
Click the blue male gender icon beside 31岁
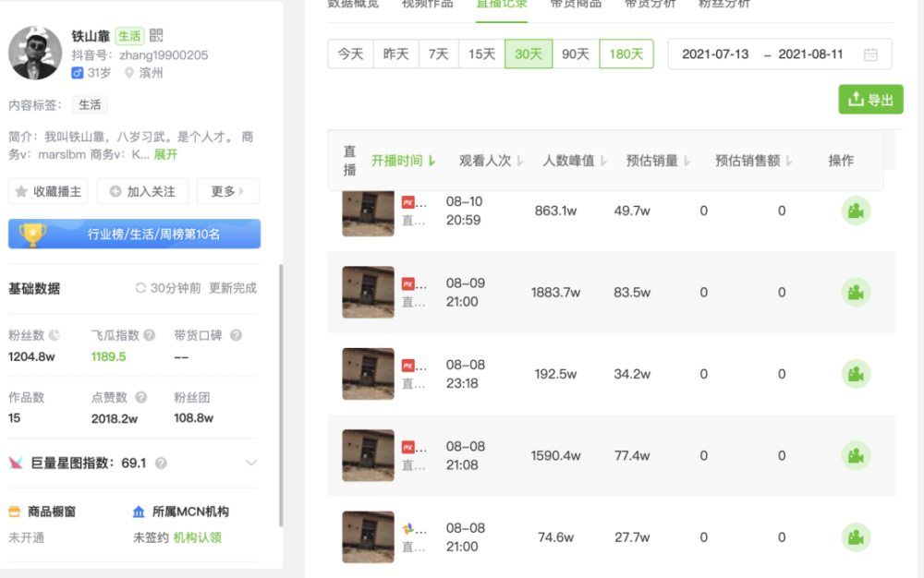tap(76, 72)
